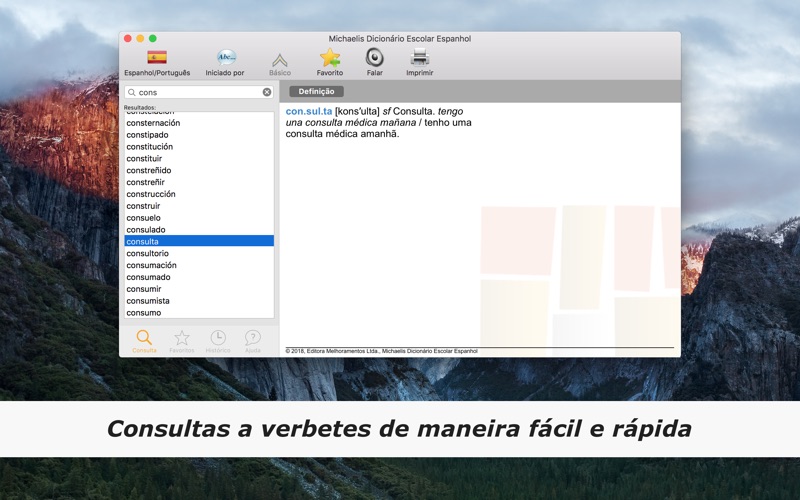The height and width of the screenshot is (500, 800).
Task: Select 'constreñido' in the results list
Action: pos(199,170)
